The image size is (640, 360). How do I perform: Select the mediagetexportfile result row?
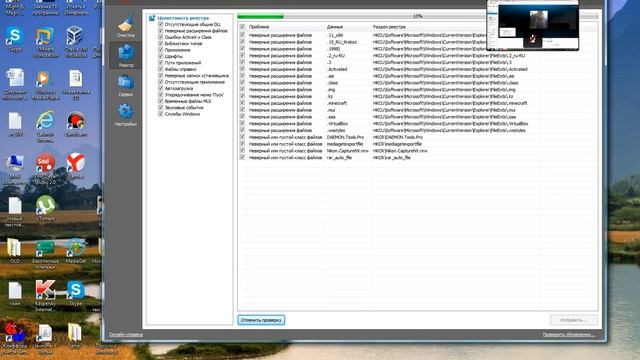point(418,144)
